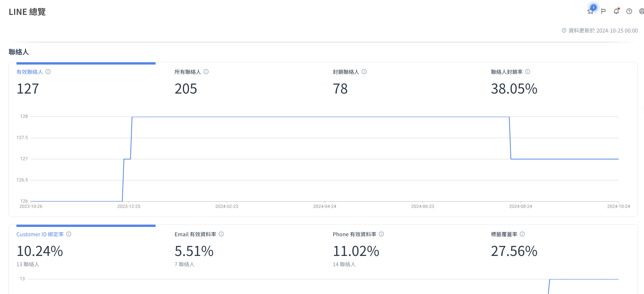Screen dimensions: 644x294
Task: Click info icon beside Customer ID 綁定率
Action: coord(69,234)
